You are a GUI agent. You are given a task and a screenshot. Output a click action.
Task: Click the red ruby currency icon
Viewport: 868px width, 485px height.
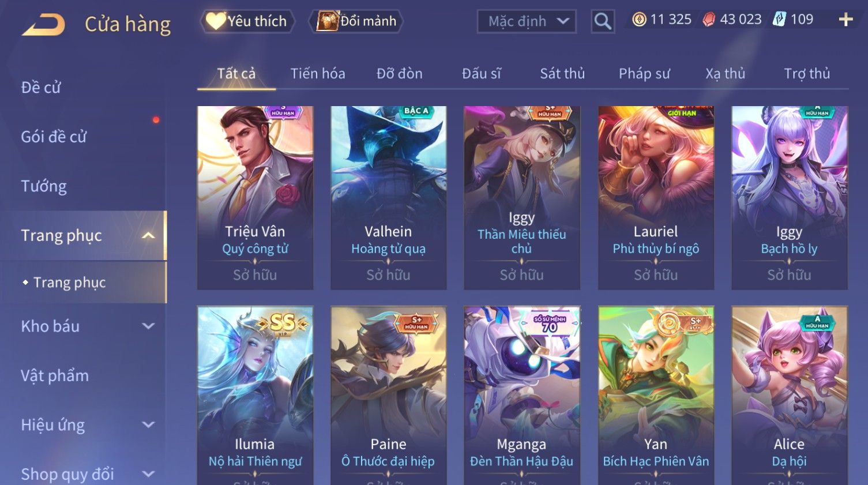click(x=709, y=20)
